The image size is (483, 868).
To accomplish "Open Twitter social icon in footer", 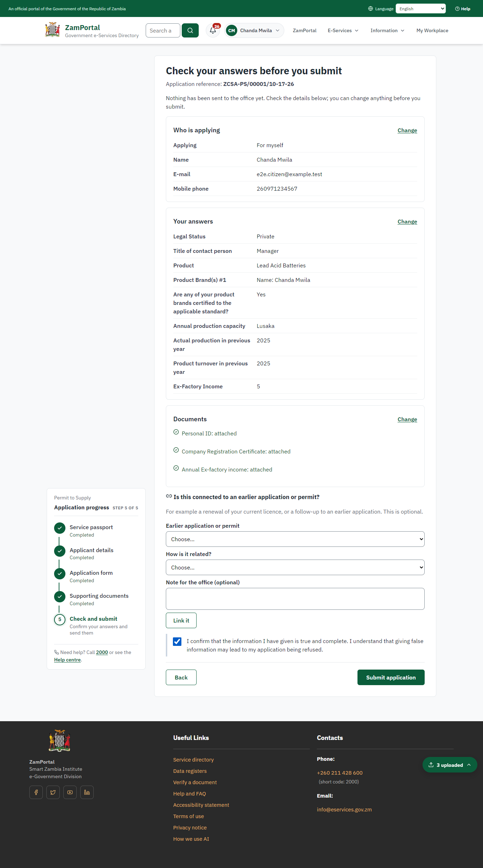I will [x=53, y=792].
